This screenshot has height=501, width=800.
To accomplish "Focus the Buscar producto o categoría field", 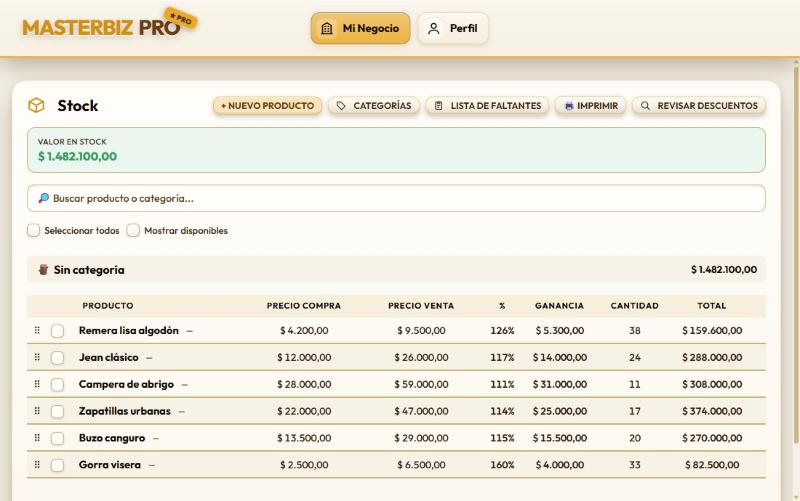I will click(396, 198).
